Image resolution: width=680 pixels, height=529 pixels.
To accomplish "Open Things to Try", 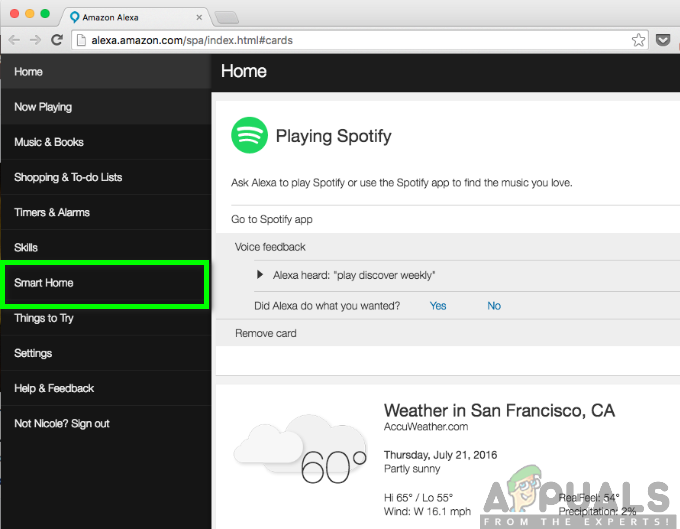I will click(x=106, y=318).
